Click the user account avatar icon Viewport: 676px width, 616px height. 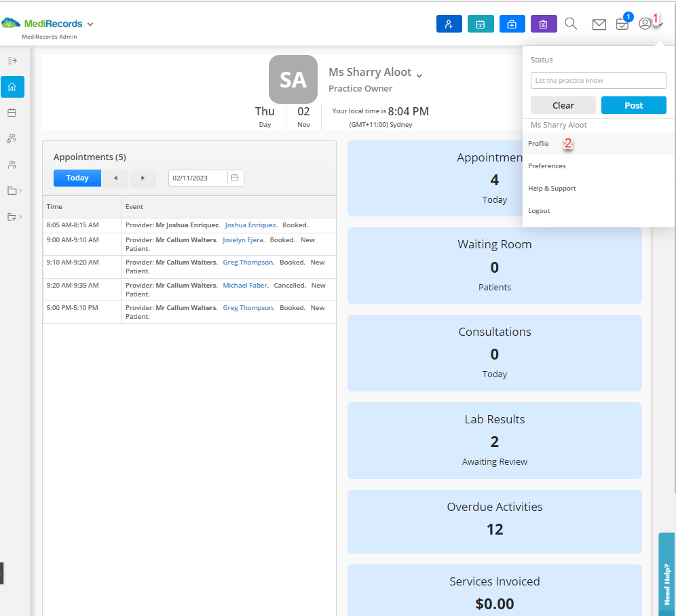tap(645, 24)
